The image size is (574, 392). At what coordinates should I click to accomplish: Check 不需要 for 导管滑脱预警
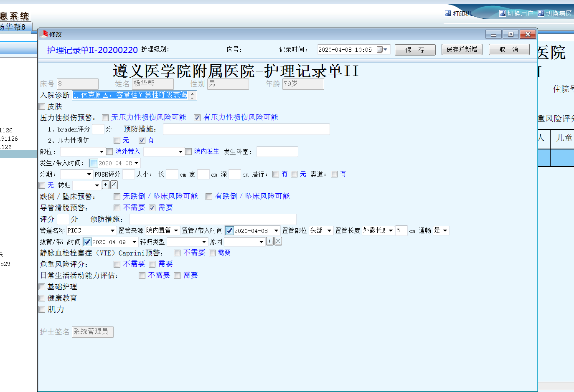point(117,208)
